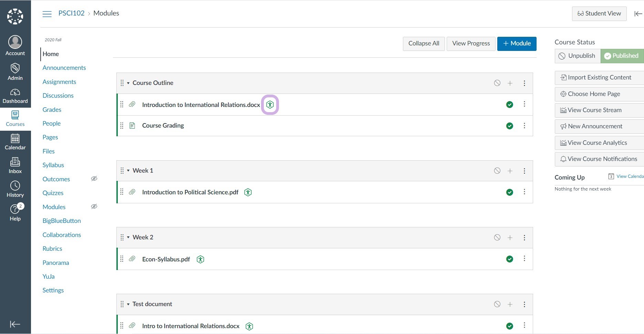This screenshot has height=334, width=644.
Task: Collapse the Week 2 module
Action: pyautogui.click(x=128, y=237)
